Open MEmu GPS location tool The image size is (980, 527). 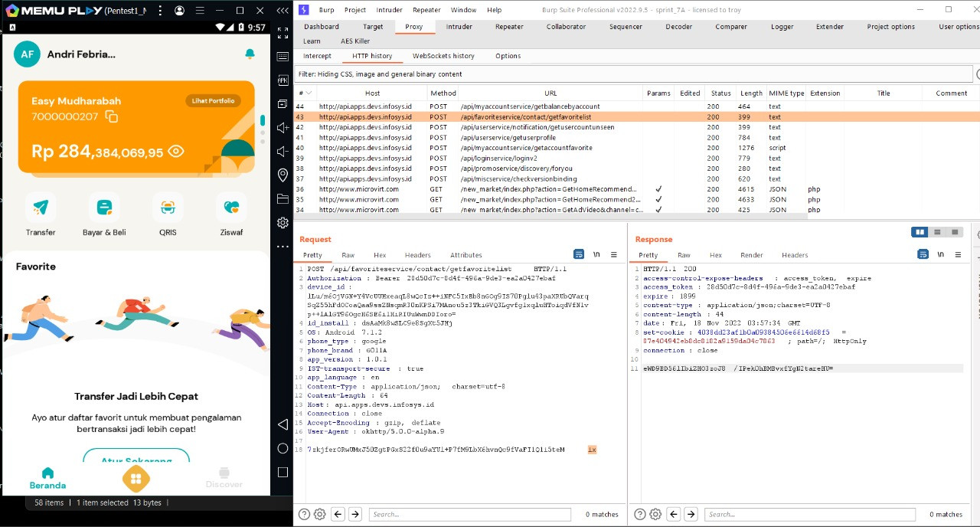(x=283, y=175)
